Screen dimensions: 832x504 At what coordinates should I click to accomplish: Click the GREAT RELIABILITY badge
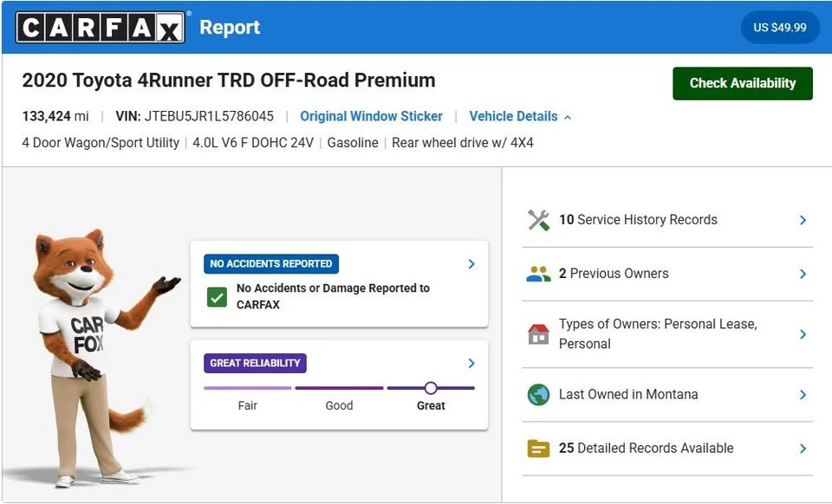point(255,363)
